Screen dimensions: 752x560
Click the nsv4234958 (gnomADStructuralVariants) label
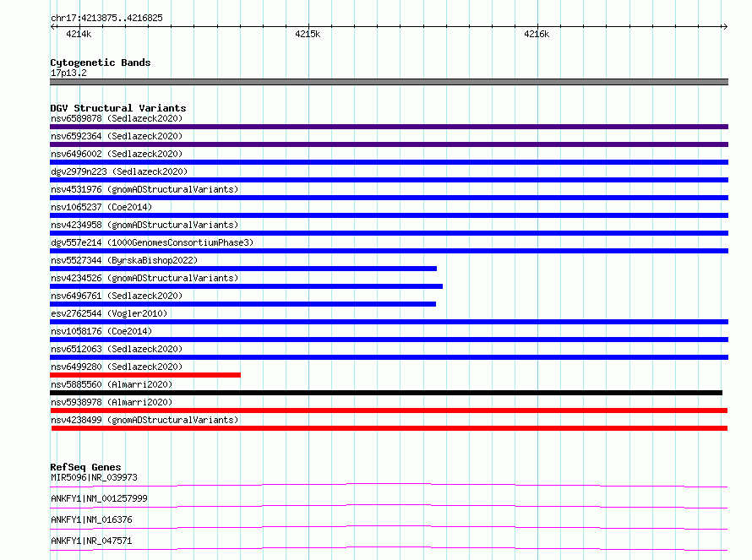(144, 225)
